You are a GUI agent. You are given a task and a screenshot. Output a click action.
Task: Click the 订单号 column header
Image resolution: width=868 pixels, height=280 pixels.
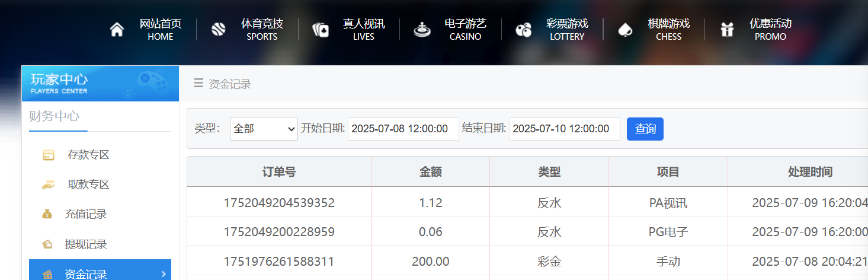[278, 172]
